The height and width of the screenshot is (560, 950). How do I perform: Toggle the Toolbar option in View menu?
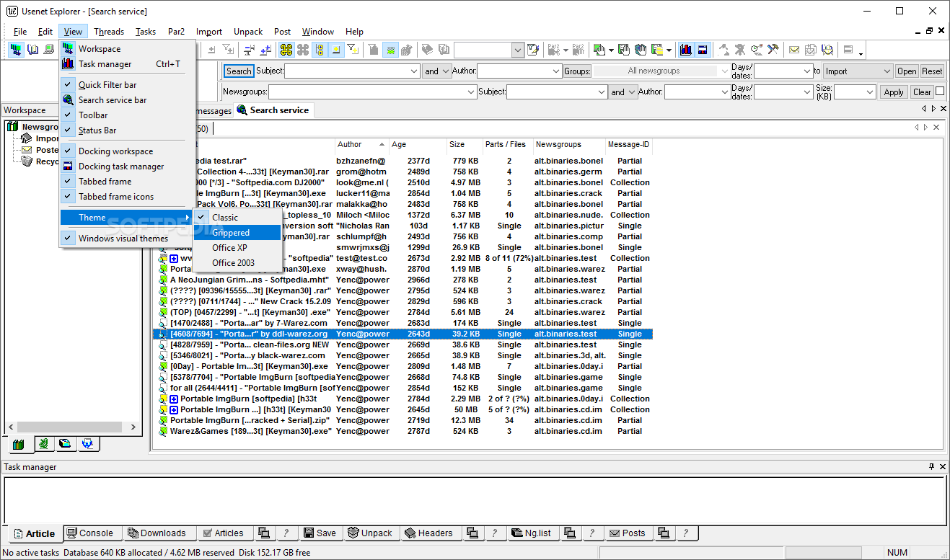pyautogui.click(x=92, y=115)
